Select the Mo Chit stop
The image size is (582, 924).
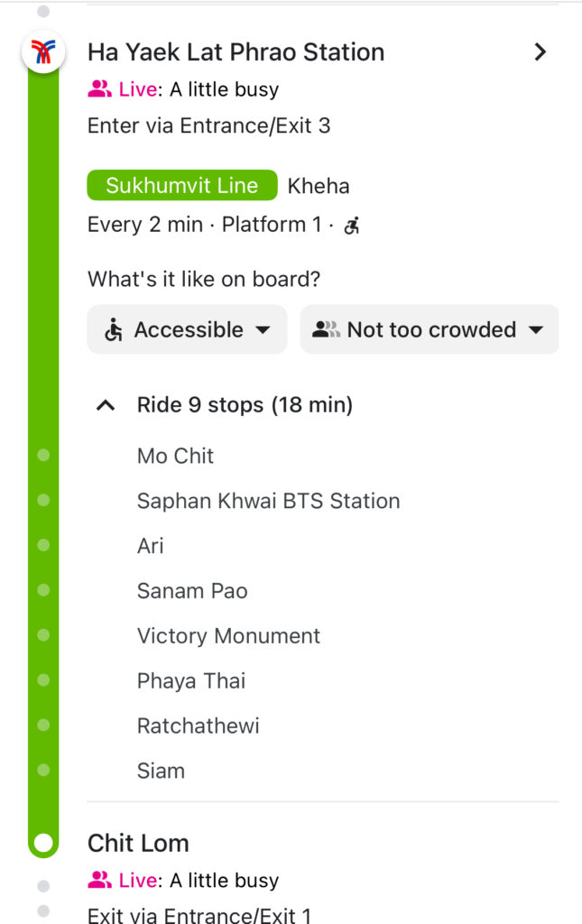(x=175, y=456)
